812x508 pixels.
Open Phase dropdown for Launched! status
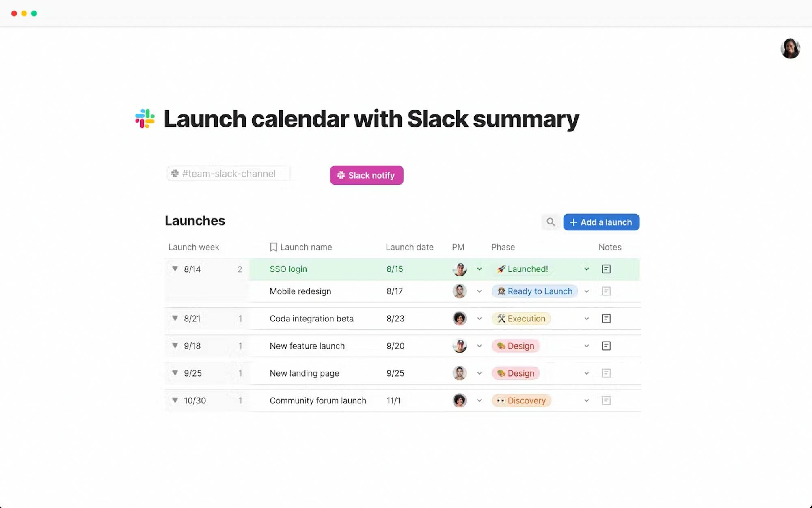click(x=587, y=269)
